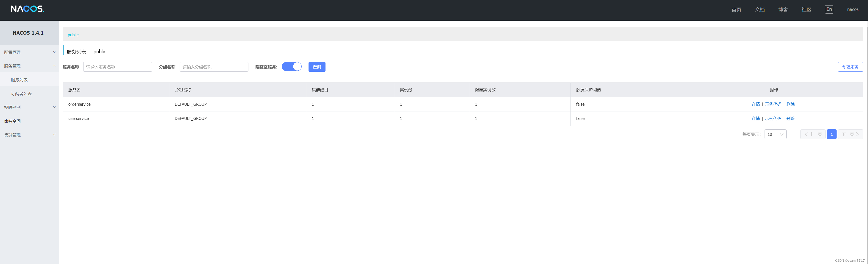Open 订阅者列表 in the sidebar
The width and height of the screenshot is (868, 264).
point(21,94)
